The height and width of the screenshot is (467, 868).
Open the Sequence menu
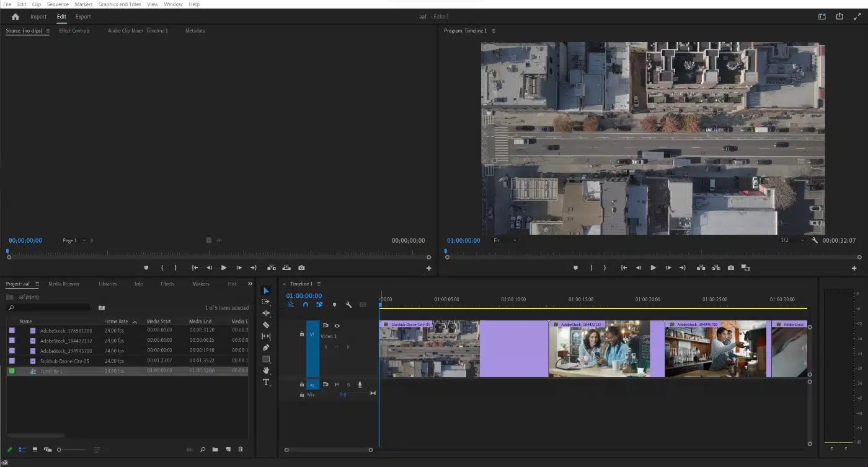point(57,4)
